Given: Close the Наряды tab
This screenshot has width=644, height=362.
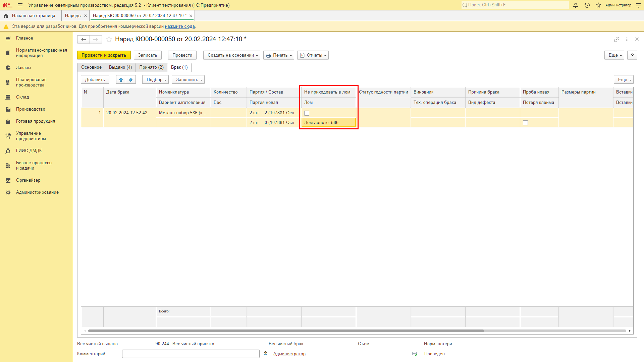Looking at the screenshot, I should tap(86, 16).
